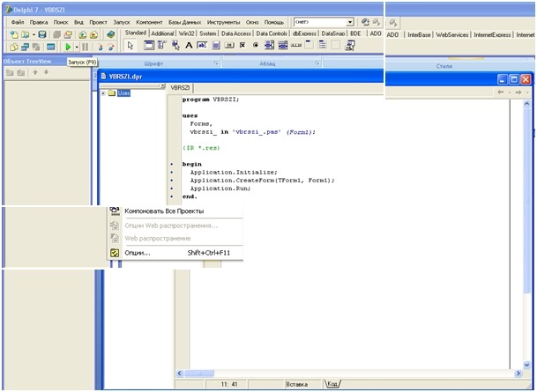Select the Uses folder in code explorer
This screenshot has height=392, width=537.
pos(123,93)
